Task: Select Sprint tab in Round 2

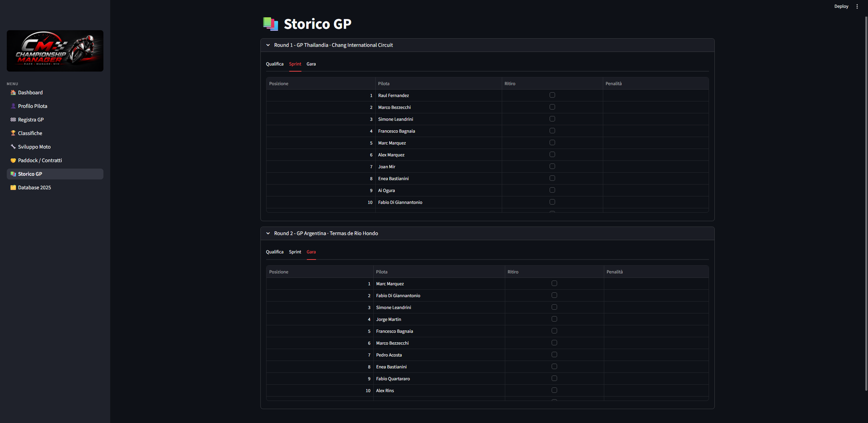Action: click(295, 252)
